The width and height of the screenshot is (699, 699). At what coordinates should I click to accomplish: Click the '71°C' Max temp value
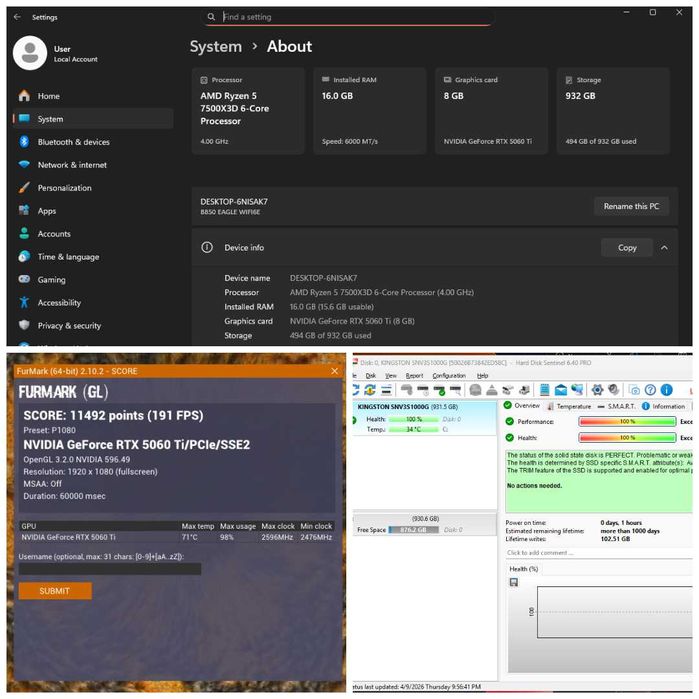click(189, 537)
